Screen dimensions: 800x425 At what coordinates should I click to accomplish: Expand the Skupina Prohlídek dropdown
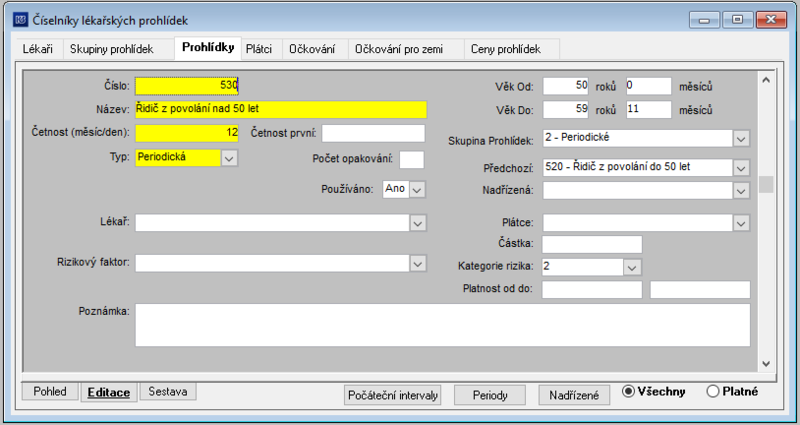click(x=742, y=138)
